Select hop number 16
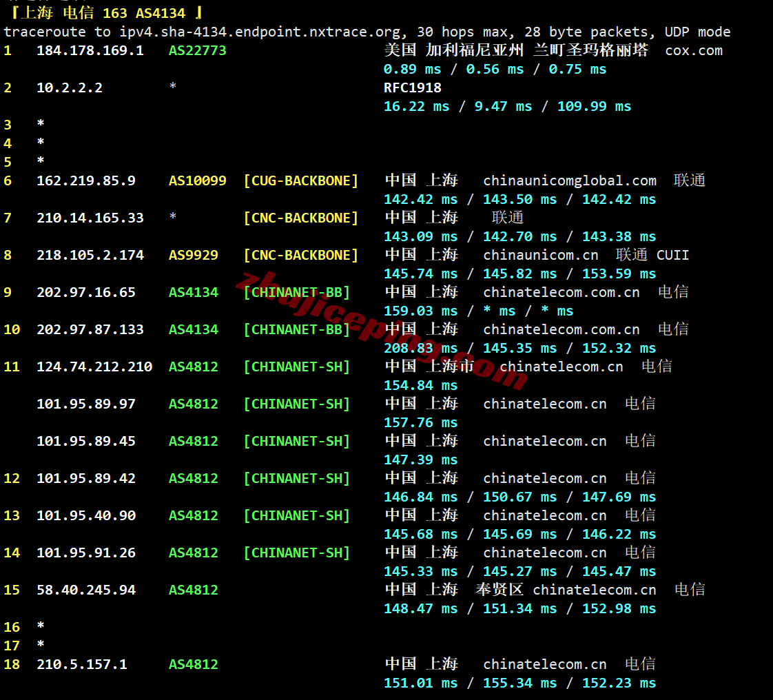This screenshot has width=773, height=700. tap(12, 628)
